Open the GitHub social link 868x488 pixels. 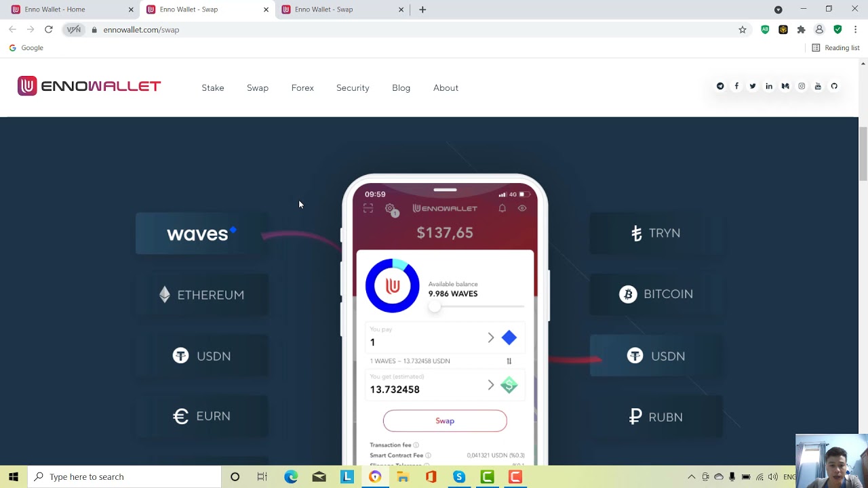[x=834, y=86]
